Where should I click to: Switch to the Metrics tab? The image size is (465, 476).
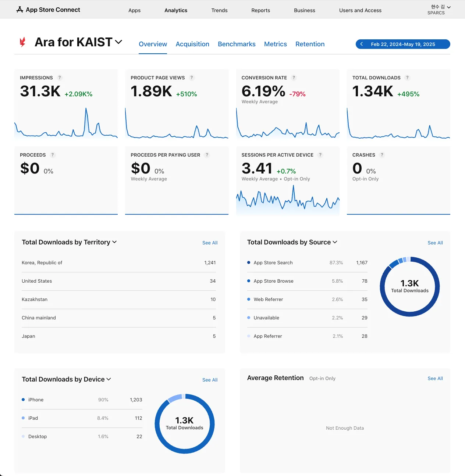276,44
